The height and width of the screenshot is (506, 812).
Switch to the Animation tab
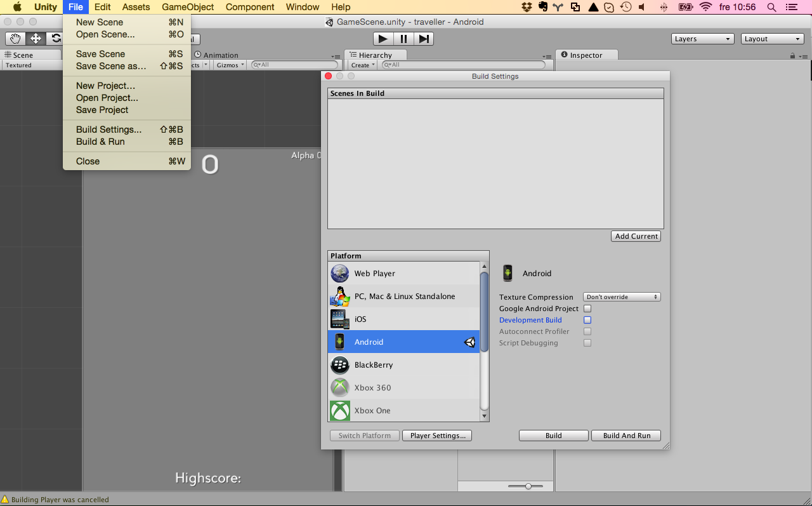point(217,55)
